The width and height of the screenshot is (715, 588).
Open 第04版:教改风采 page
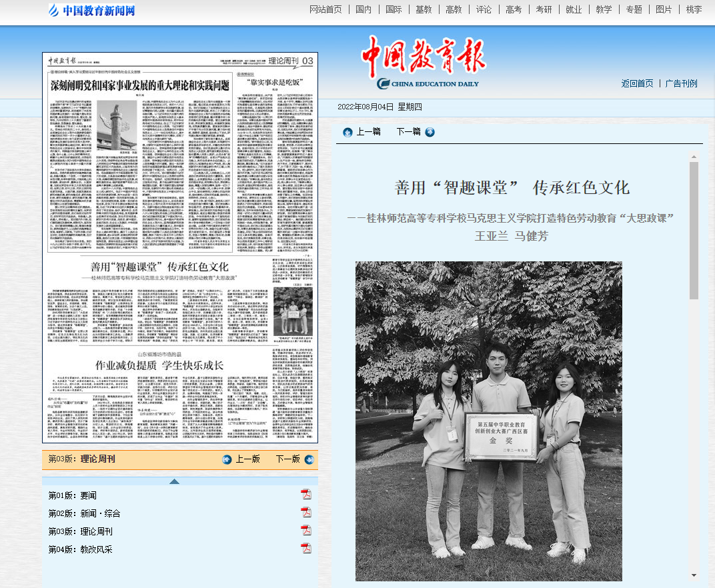(80, 550)
